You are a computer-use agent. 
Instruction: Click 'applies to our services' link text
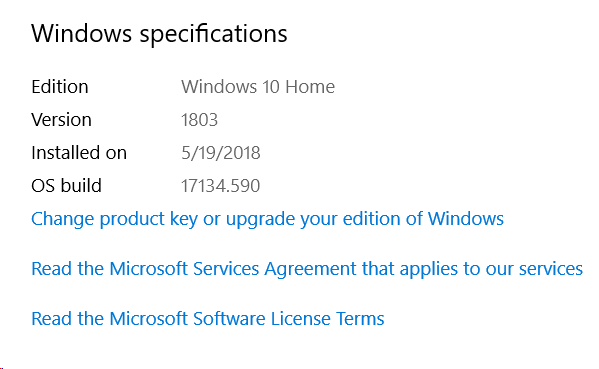491,270
